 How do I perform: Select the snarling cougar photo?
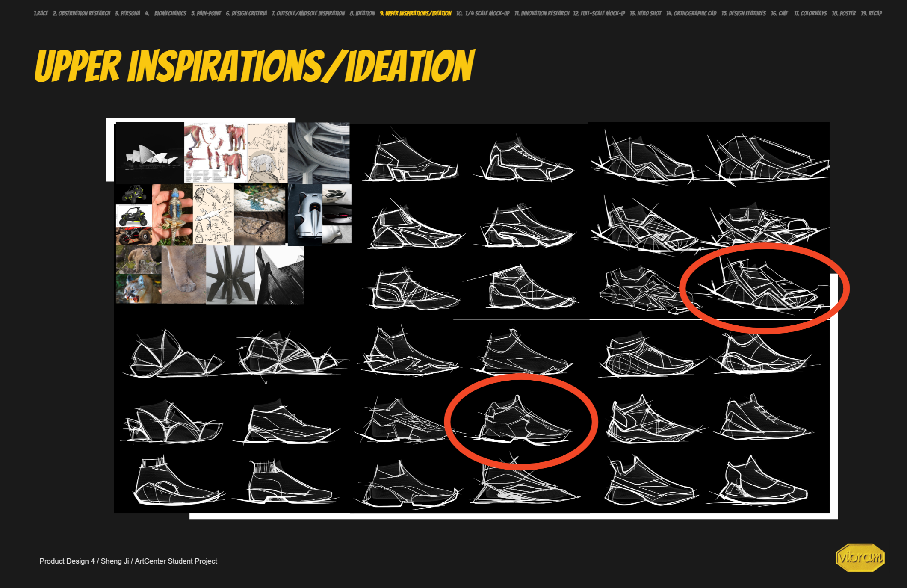139,289
